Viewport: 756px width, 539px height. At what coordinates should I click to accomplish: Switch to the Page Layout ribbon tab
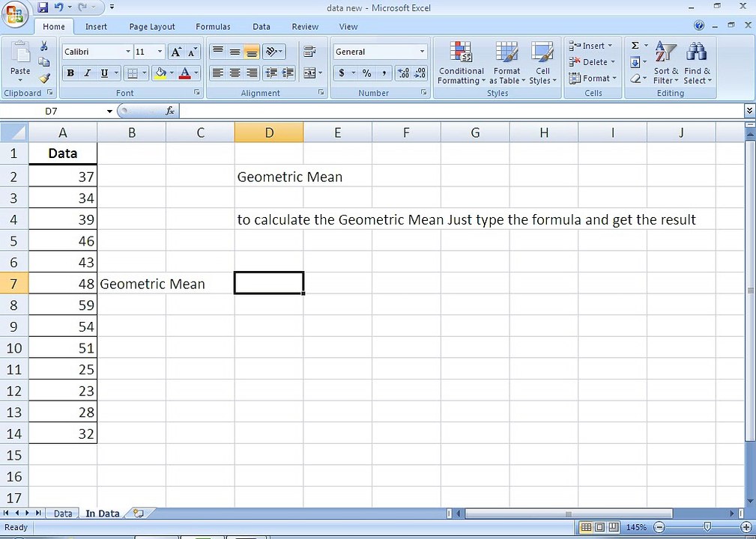pos(152,27)
